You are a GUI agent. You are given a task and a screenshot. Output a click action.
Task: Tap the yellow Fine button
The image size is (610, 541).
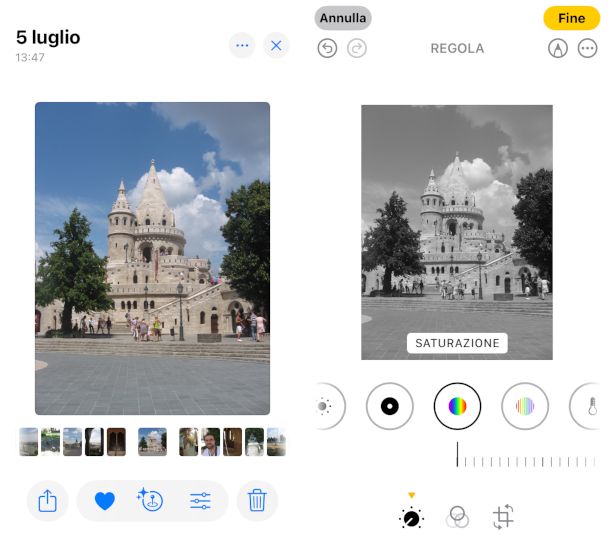coord(571,18)
